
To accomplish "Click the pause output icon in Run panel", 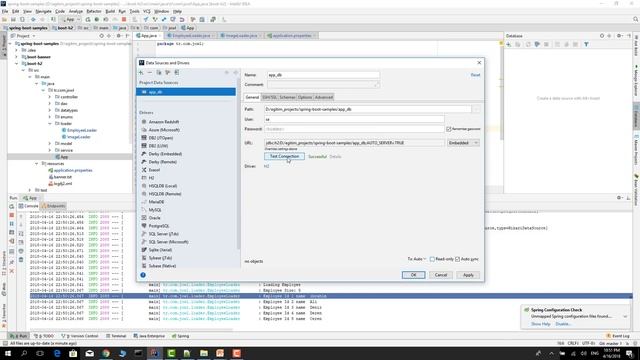I will (12, 224).
